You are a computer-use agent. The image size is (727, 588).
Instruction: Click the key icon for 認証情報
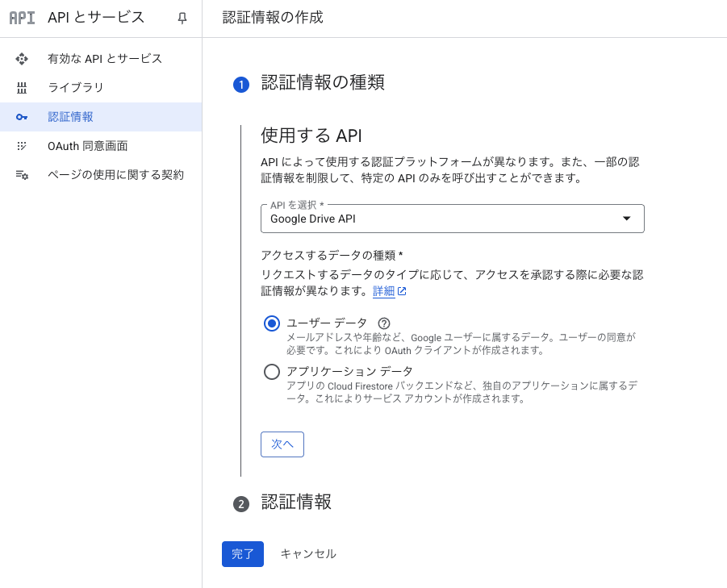pyautogui.click(x=22, y=117)
